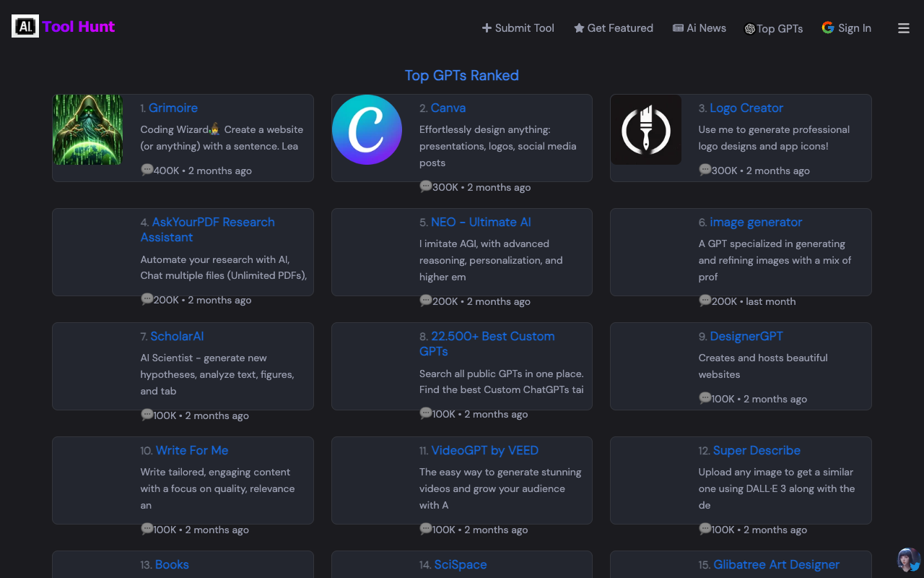924x578 pixels.
Task: Click the plus icon beside Submit Tool
Action: [487, 28]
